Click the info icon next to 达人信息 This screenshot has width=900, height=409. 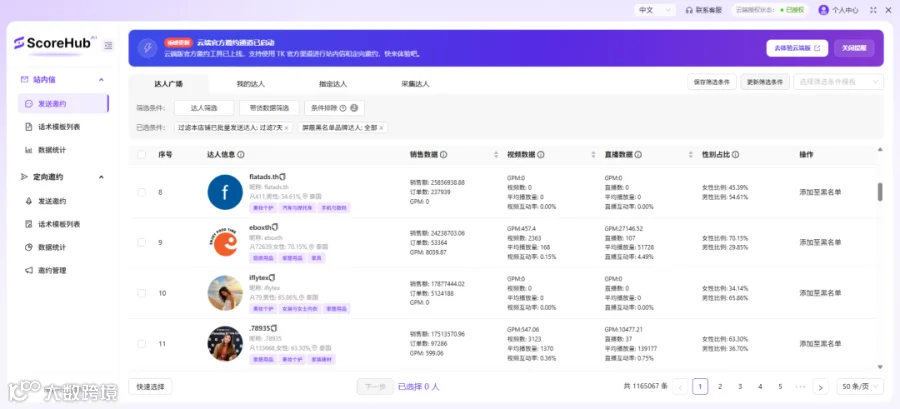coord(241,155)
